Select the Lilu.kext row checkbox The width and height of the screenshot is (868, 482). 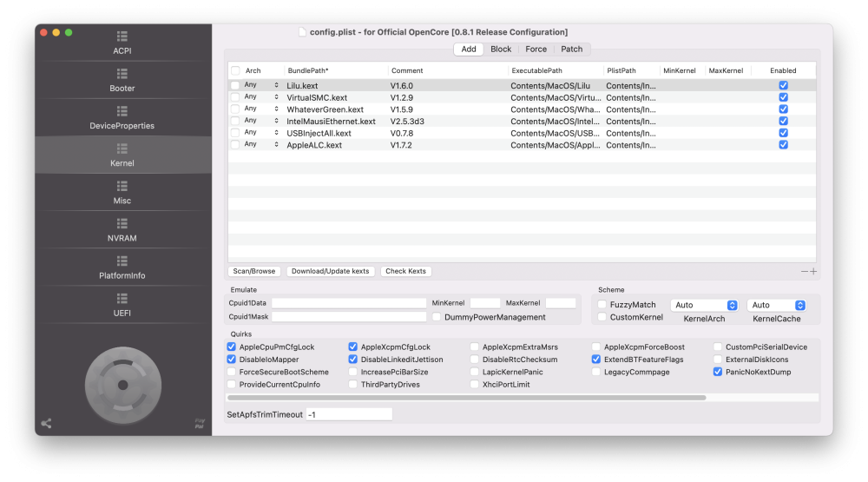pos(235,85)
